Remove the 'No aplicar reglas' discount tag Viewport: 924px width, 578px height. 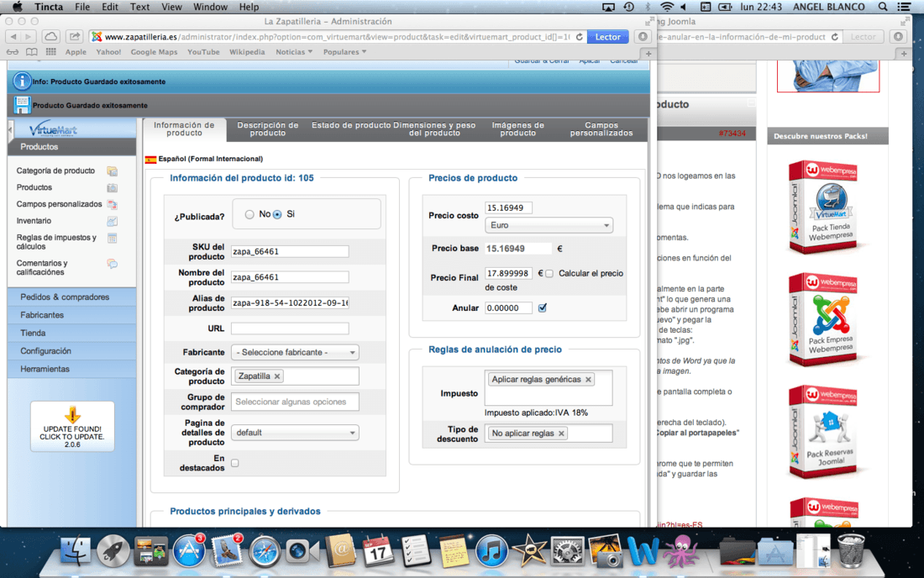[x=562, y=433]
